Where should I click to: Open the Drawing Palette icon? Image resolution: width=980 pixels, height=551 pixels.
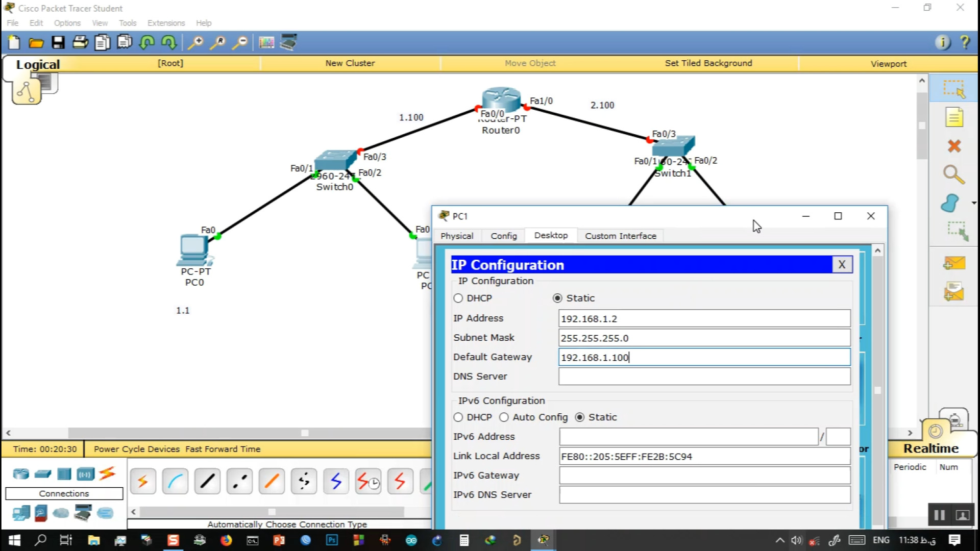point(266,42)
